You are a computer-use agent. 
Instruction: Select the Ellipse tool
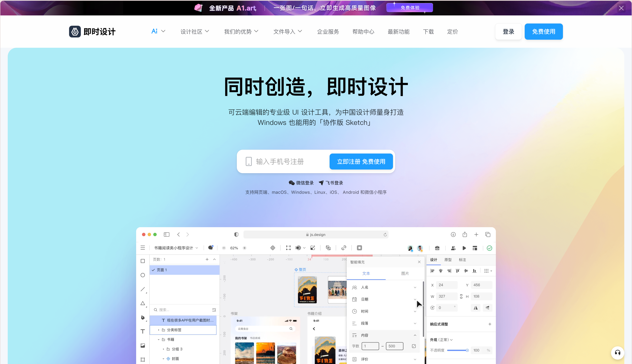coord(143,275)
